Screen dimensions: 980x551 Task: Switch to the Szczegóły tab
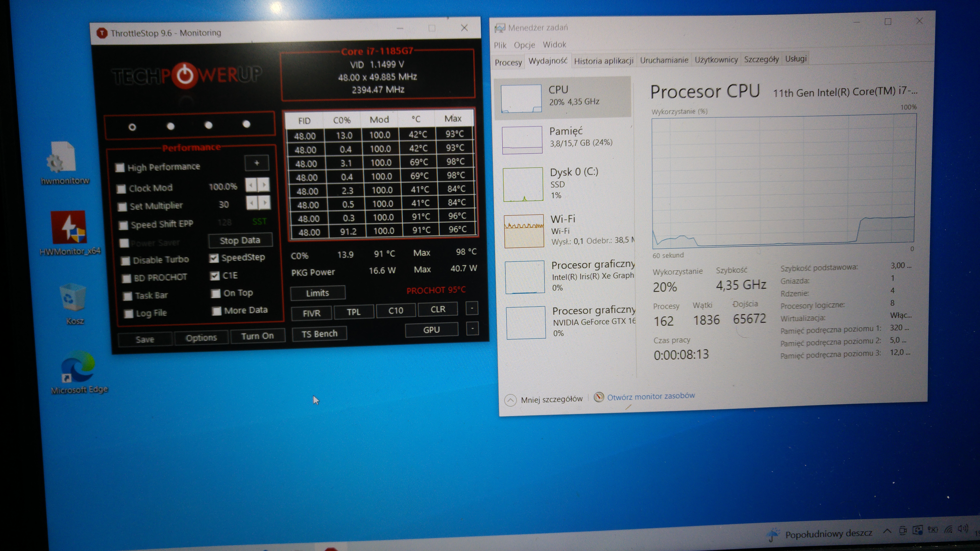coord(761,59)
